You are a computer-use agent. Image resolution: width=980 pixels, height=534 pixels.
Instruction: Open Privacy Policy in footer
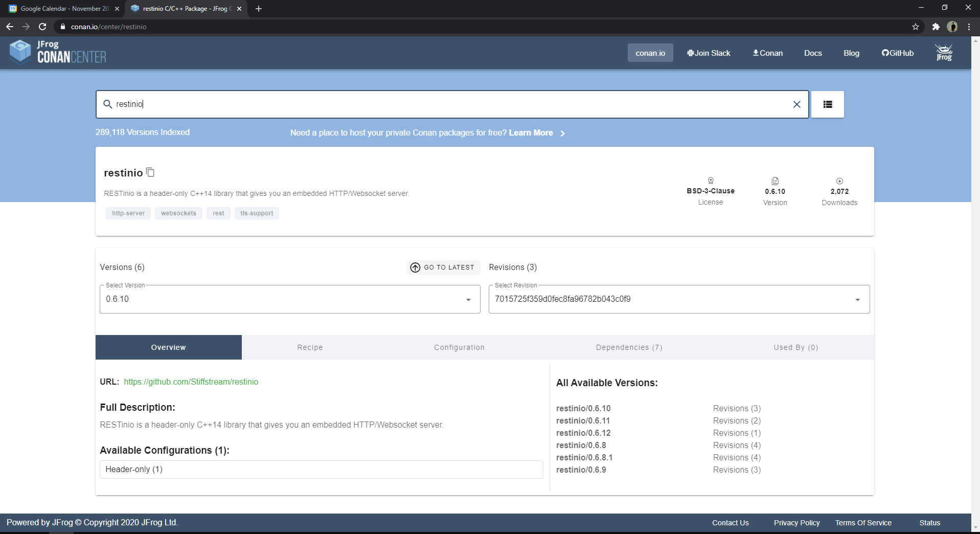click(x=796, y=523)
